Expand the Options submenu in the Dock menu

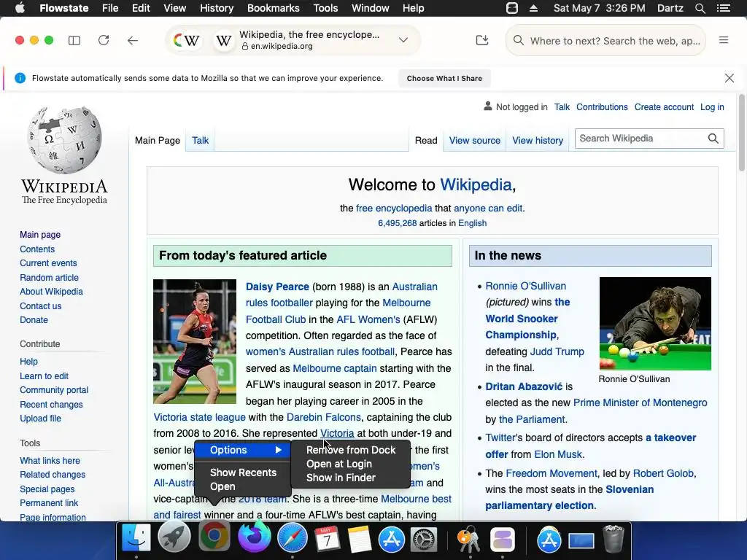click(x=243, y=450)
